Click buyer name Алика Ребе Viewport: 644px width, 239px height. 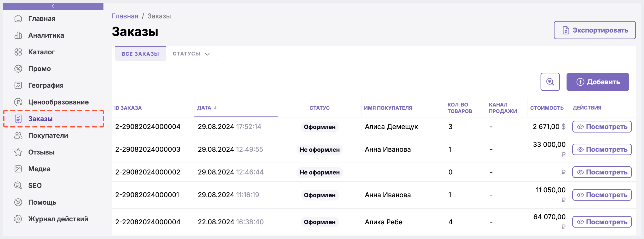[383, 222]
